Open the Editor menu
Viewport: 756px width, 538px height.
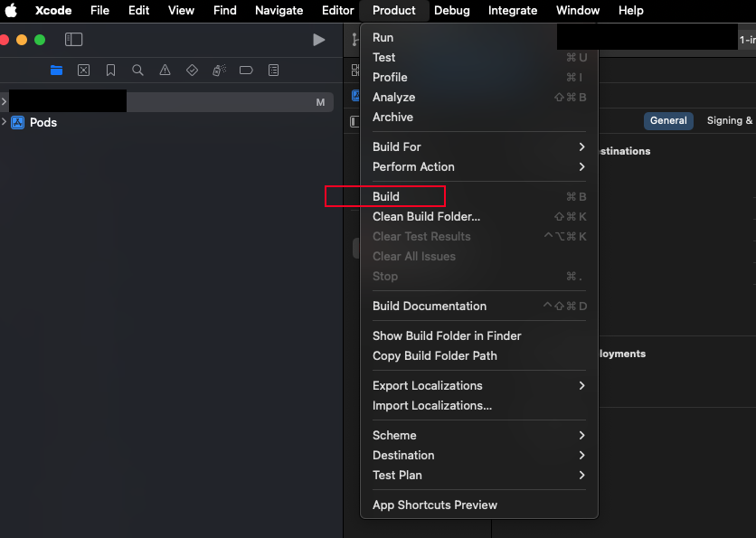pyautogui.click(x=338, y=10)
